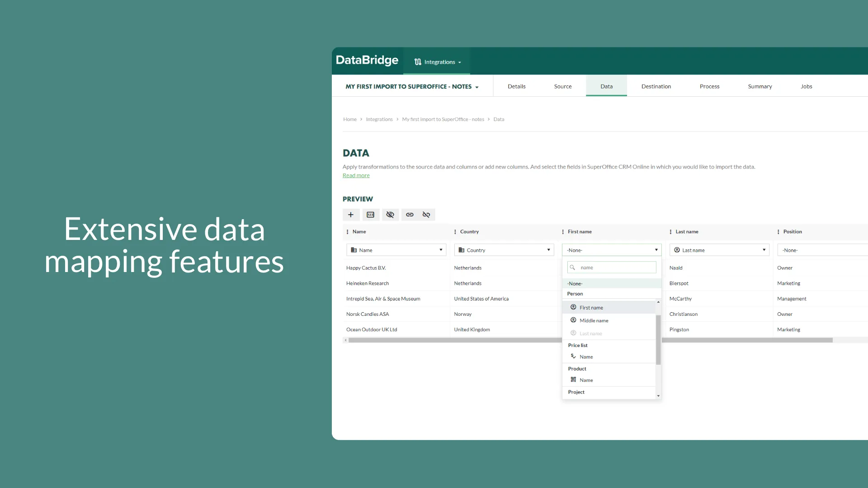Image resolution: width=868 pixels, height=488 pixels.
Task: Click the Read more link
Action: [356, 175]
